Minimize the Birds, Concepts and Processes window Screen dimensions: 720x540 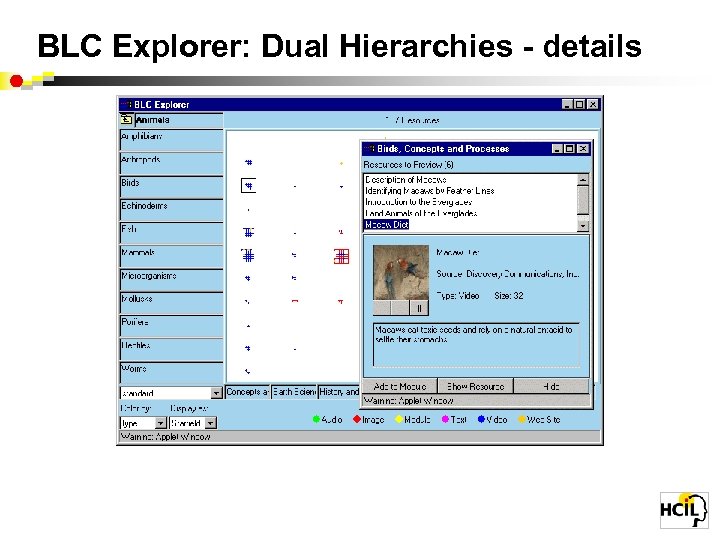pos(557,149)
